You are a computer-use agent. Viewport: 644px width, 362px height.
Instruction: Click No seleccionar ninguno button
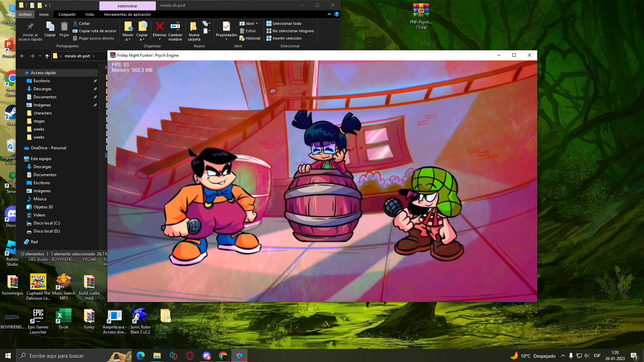coord(290,31)
